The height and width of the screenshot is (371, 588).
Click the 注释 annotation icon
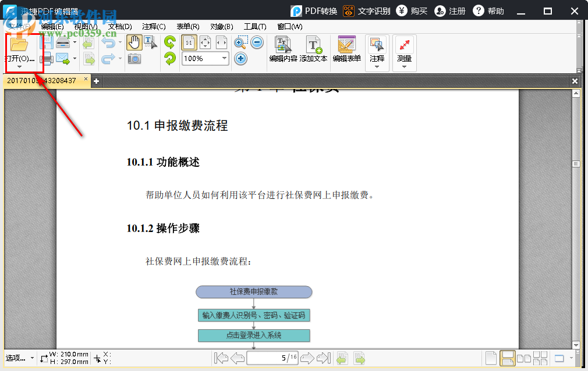click(377, 45)
